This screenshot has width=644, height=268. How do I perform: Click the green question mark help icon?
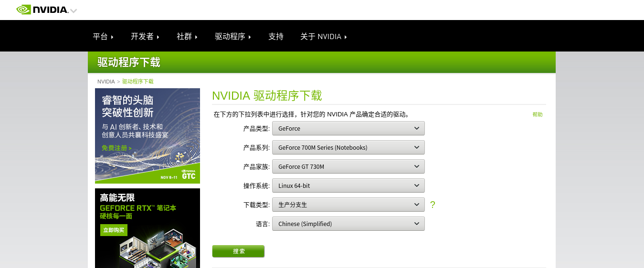(433, 205)
